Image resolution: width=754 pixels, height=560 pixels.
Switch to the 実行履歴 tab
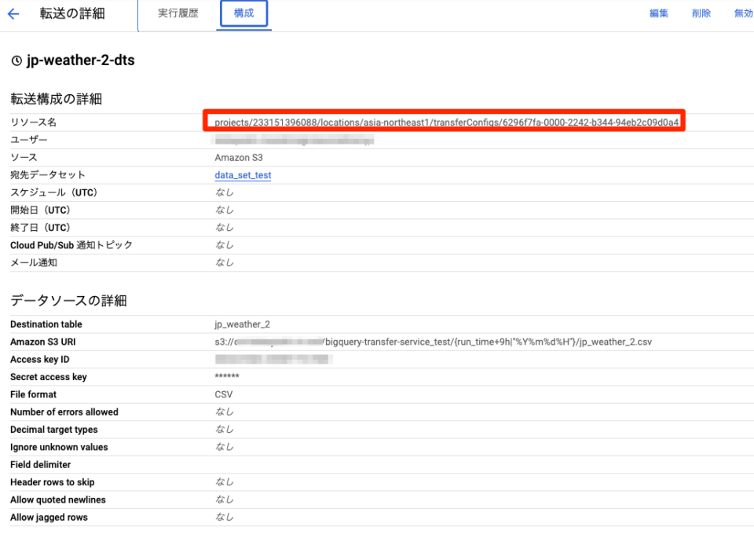click(x=177, y=13)
